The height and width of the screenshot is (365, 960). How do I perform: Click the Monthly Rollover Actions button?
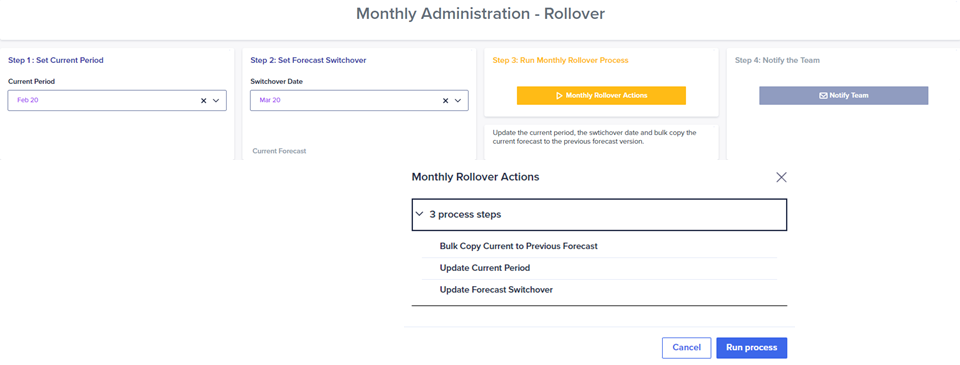click(x=601, y=96)
